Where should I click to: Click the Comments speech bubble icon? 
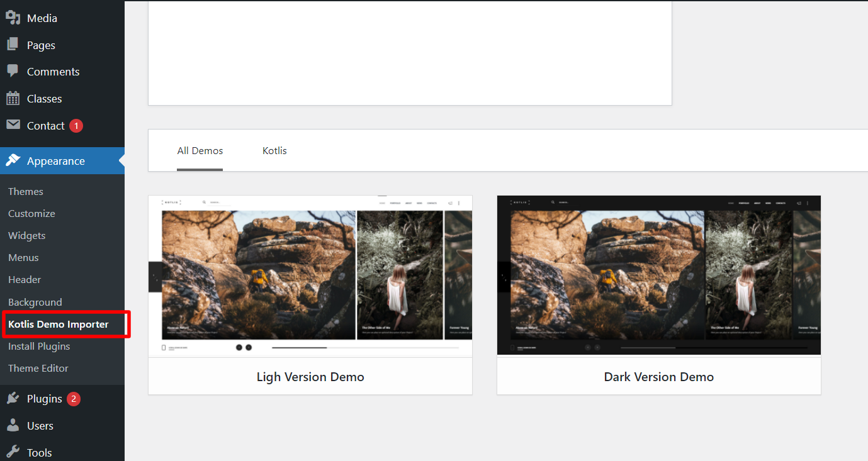tap(13, 72)
